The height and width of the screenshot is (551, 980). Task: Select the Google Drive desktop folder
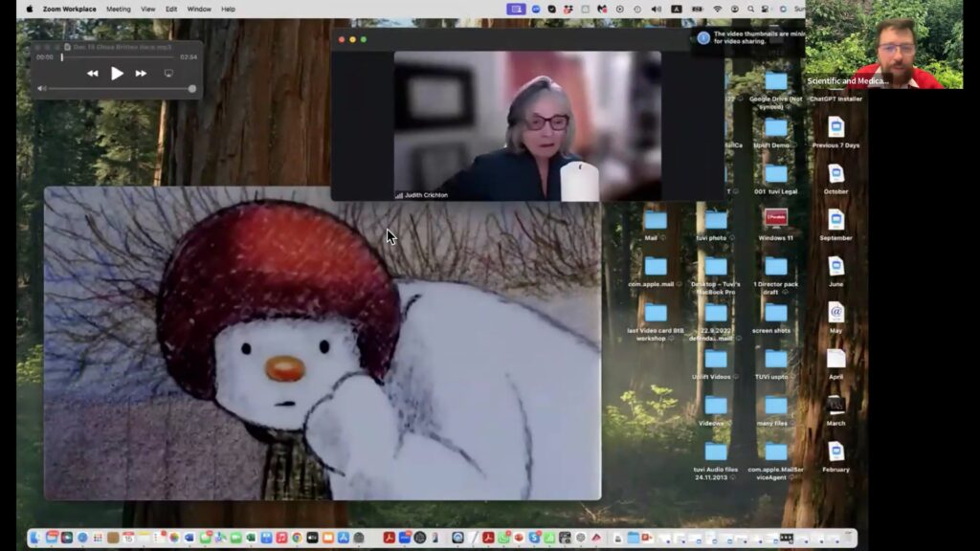(775, 90)
